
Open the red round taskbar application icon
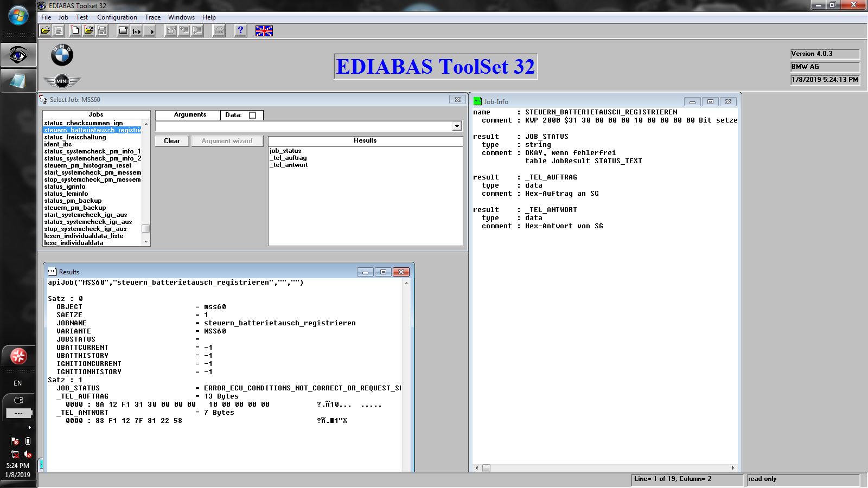(x=18, y=356)
